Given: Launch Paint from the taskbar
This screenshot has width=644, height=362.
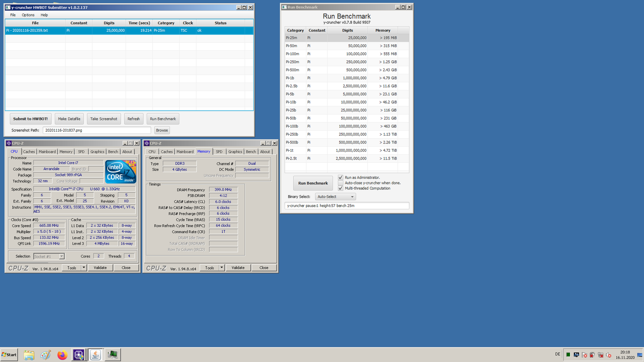Looking at the screenshot, I should (45, 355).
